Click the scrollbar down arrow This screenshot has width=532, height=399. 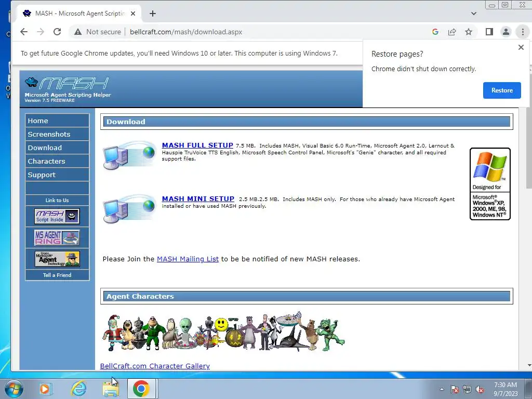529,365
